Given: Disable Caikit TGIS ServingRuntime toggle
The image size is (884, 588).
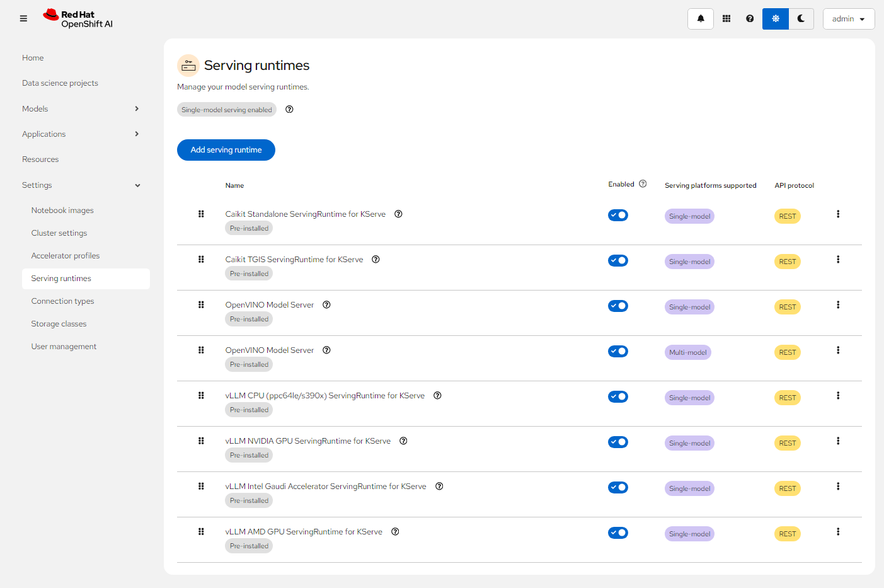Looking at the screenshot, I should click(618, 260).
